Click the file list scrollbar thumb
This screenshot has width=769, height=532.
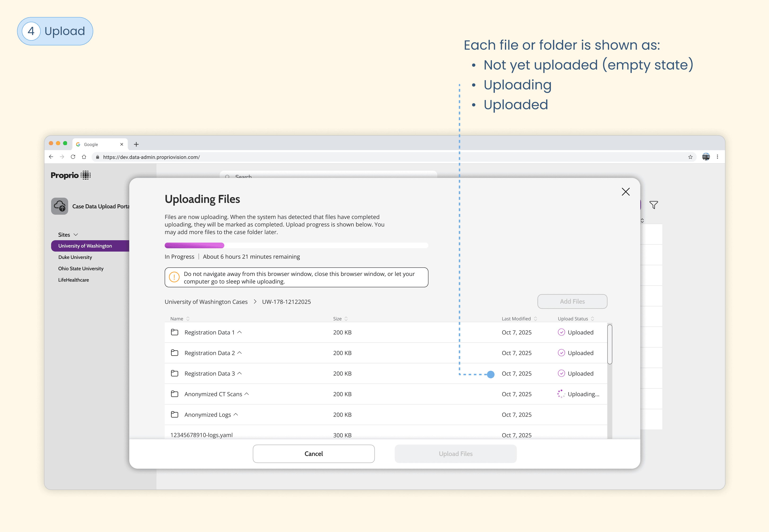tap(610, 345)
